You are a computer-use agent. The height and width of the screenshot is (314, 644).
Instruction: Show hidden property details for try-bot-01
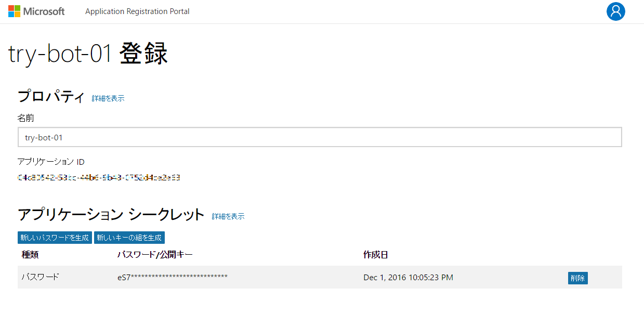pyautogui.click(x=107, y=98)
